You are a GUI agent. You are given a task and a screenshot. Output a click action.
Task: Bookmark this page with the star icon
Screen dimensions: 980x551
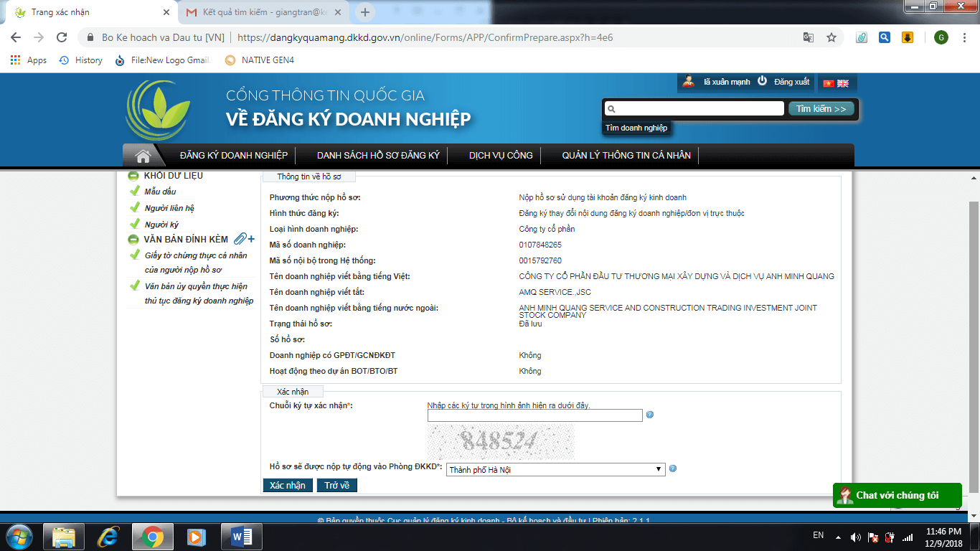point(831,37)
